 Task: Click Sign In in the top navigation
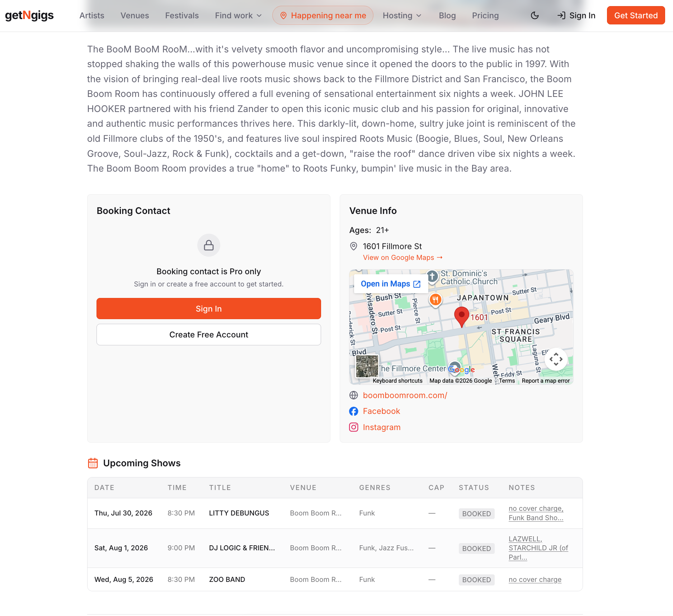[576, 15]
